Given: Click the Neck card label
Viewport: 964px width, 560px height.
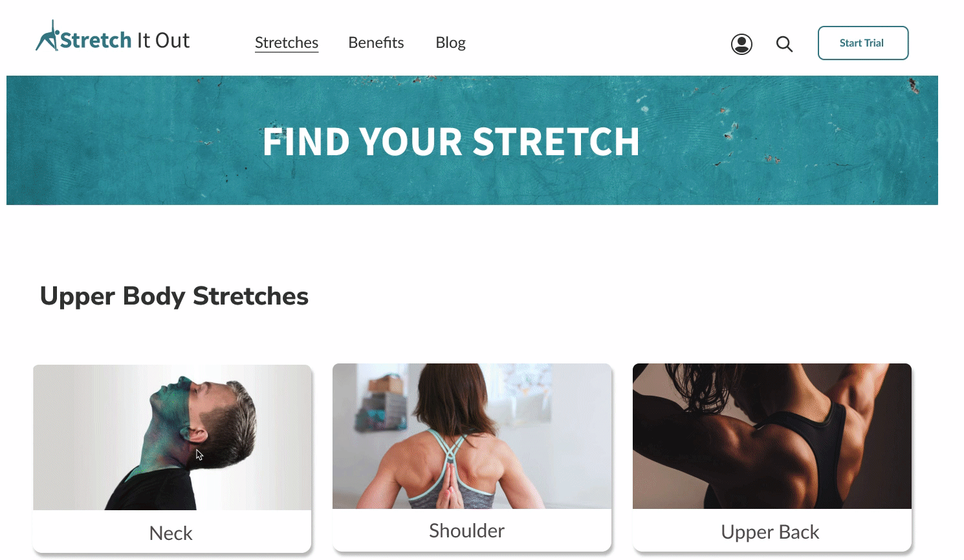Looking at the screenshot, I should tap(171, 533).
